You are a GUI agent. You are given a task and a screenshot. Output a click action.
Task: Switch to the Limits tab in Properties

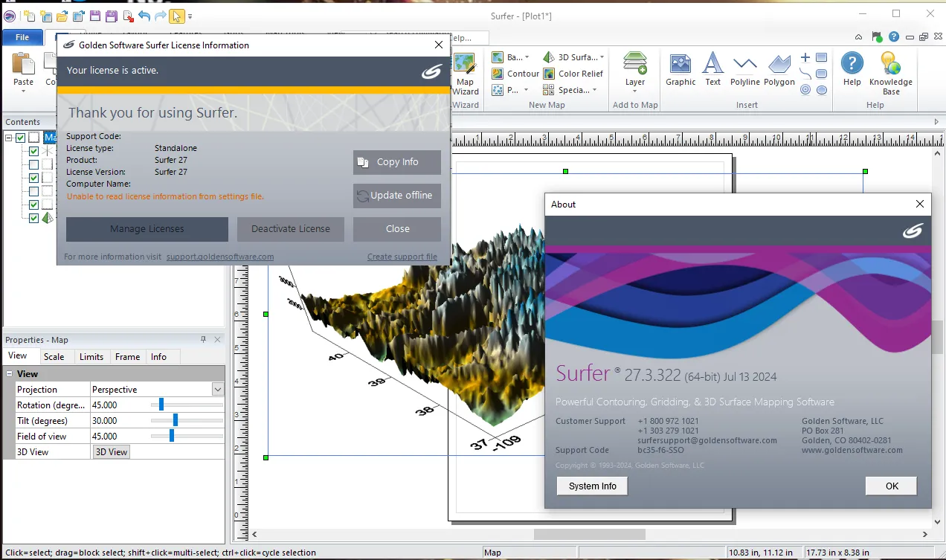(91, 357)
